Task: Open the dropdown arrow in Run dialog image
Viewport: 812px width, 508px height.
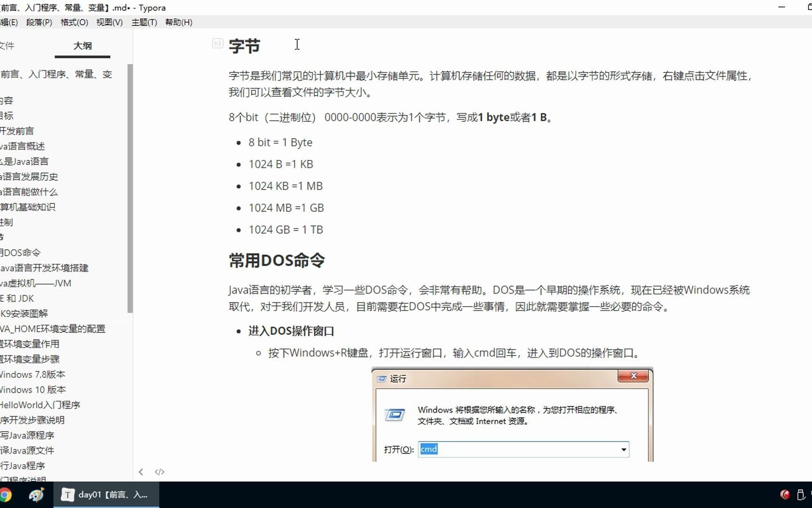Action: point(624,449)
